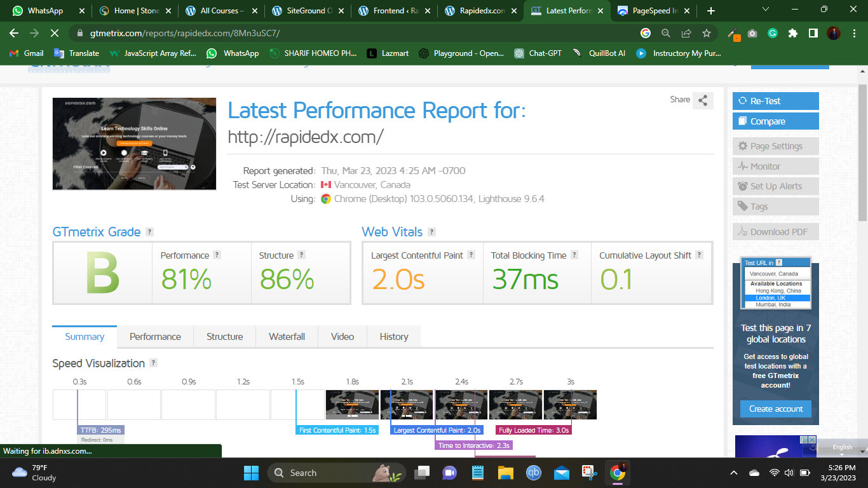Switch to the SiteGround browser tab
The image size is (868, 488).
307,11
